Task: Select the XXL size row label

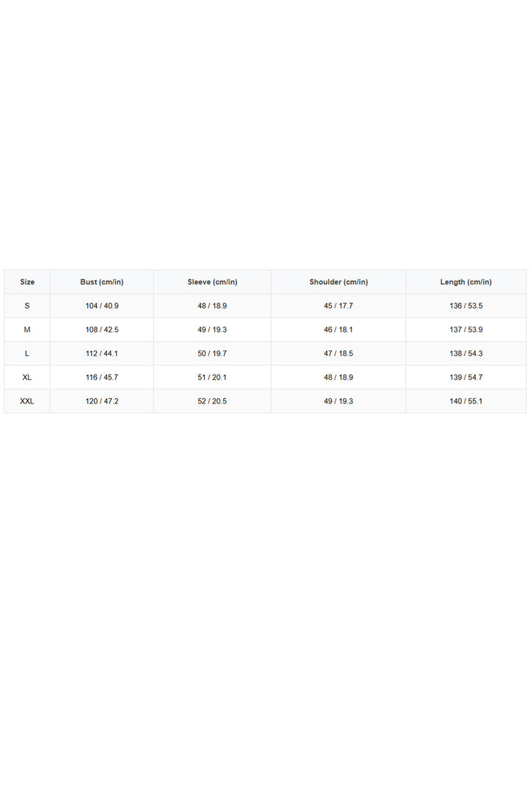Action: pos(27,401)
